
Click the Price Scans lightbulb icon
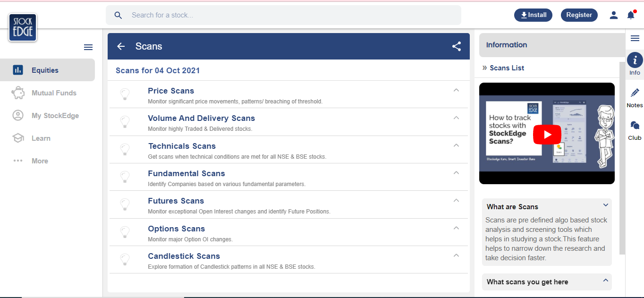[125, 94]
